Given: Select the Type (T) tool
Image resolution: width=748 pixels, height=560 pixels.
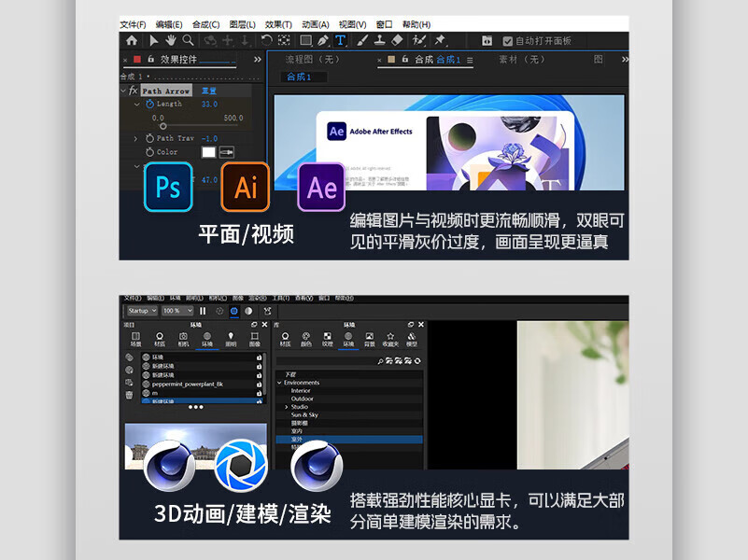Looking at the screenshot, I should click(x=340, y=40).
